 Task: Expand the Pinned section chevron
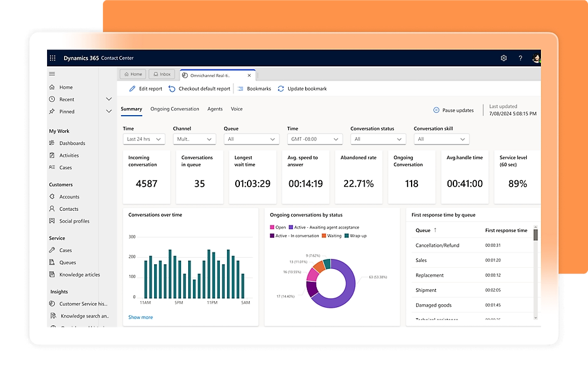pos(109,111)
